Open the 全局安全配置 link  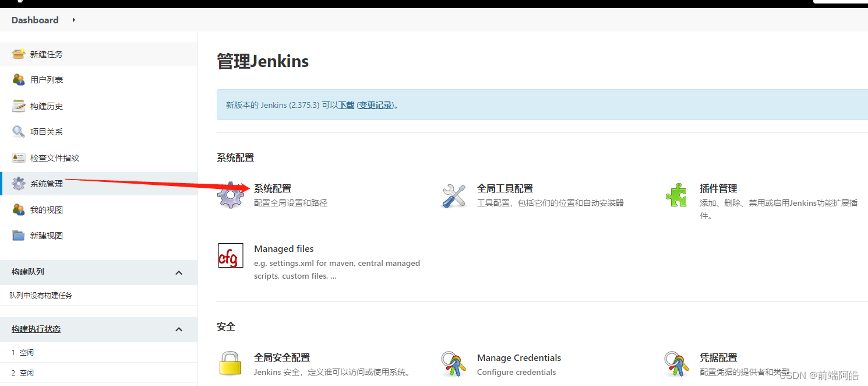pos(282,357)
